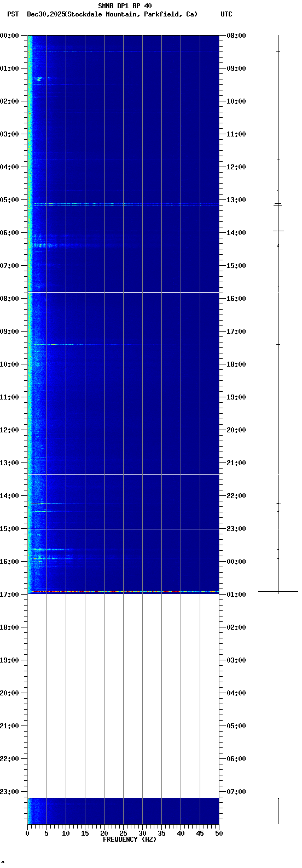The height and width of the screenshot is (868, 302).
Task: Click the 00:00 UTC time label
Action: point(236,562)
